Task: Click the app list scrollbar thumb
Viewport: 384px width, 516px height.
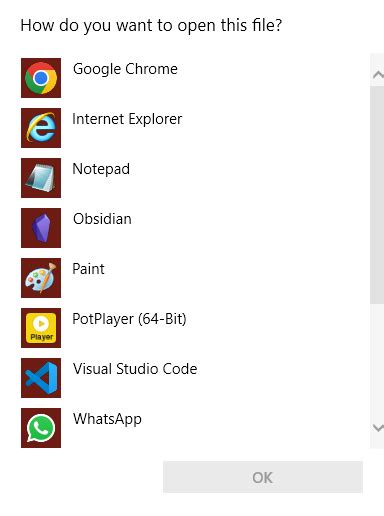Action: pos(377,195)
